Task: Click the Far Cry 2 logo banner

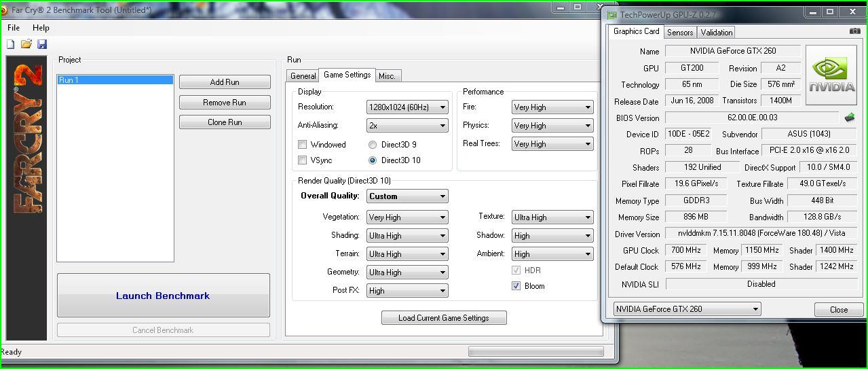Action: click(x=26, y=198)
